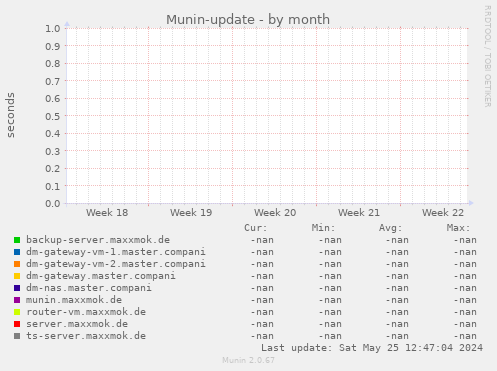Click the Munin-update - by month title
497x371 pixels.
click(248, 20)
